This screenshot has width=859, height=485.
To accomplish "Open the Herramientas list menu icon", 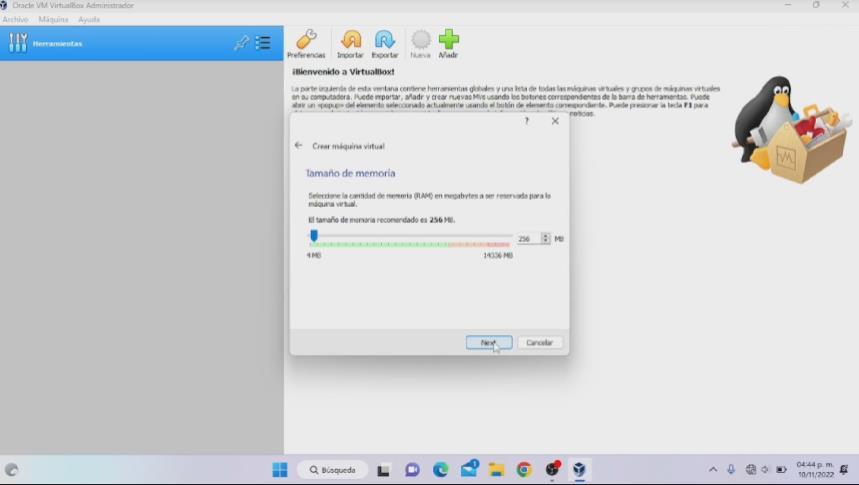I will (x=264, y=43).
